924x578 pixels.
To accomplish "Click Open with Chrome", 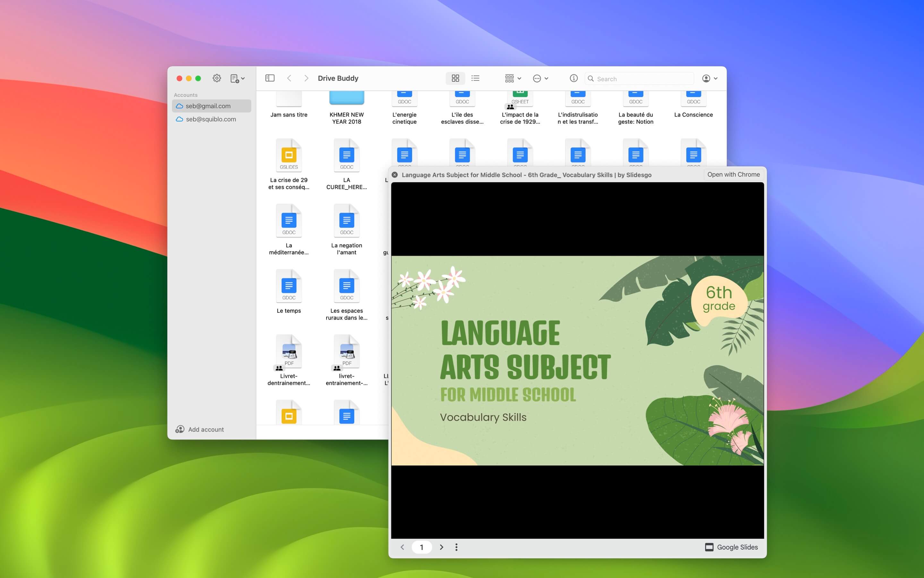I will [x=733, y=174].
